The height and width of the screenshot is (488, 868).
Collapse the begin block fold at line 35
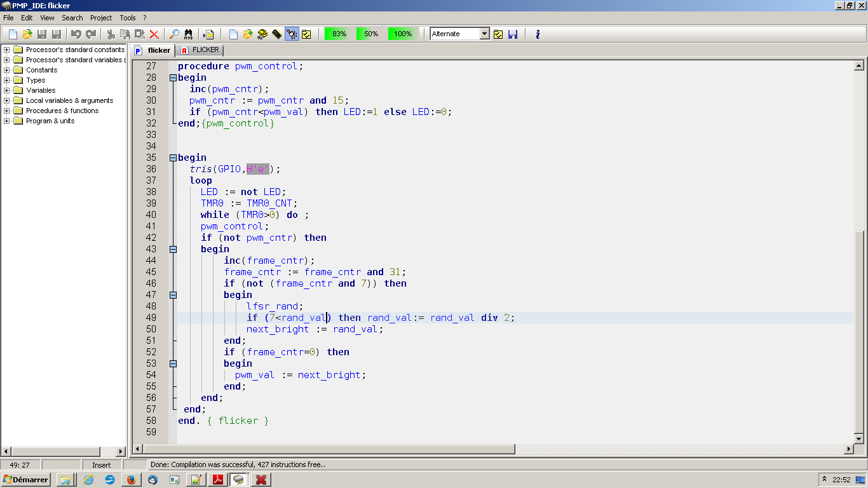pyautogui.click(x=172, y=158)
